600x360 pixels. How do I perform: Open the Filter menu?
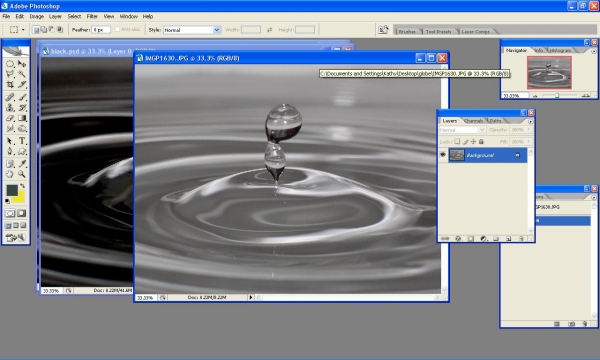pos(92,16)
